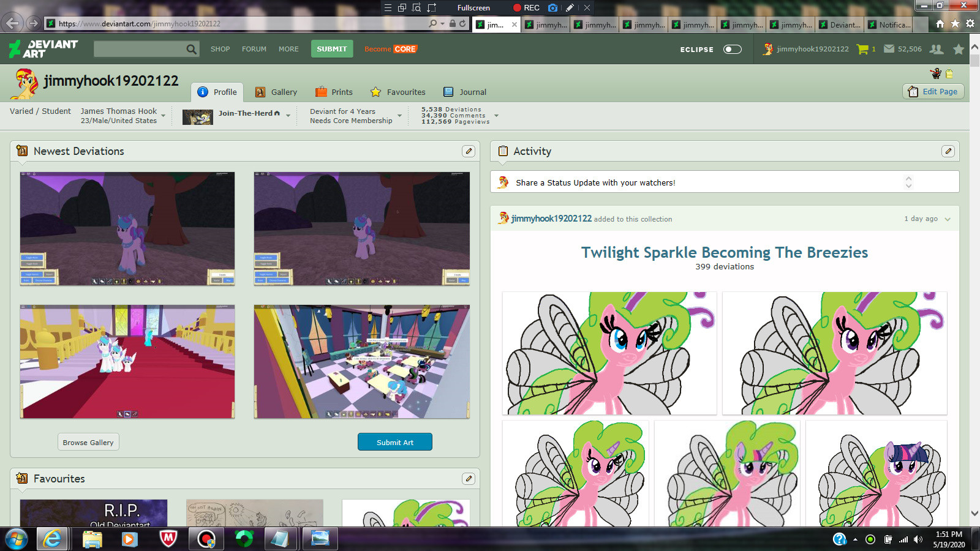Click the Edit Page button
Viewport: 980px width, 551px height.
pyautogui.click(x=933, y=91)
